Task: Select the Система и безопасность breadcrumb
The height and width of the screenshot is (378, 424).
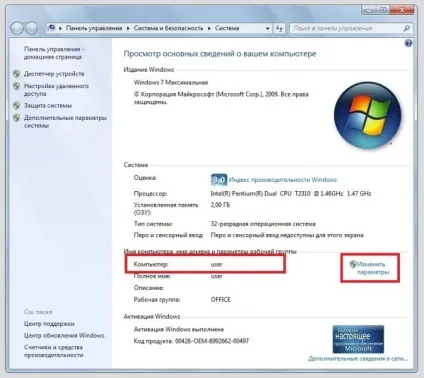Action: point(168,28)
